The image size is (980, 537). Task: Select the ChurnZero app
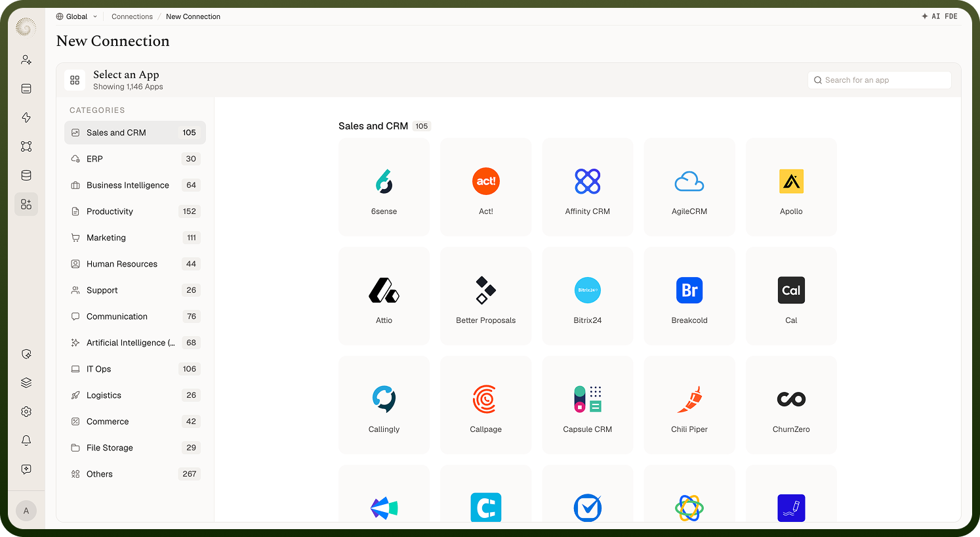pos(791,405)
